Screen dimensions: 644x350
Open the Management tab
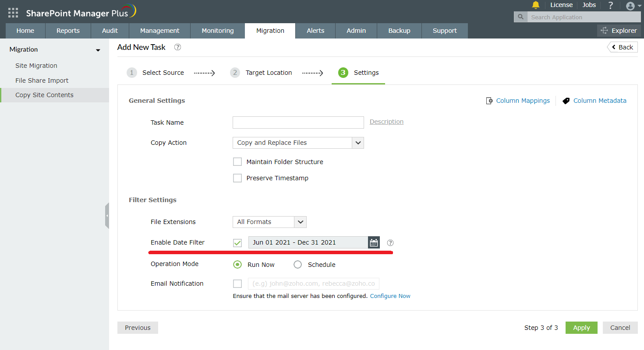(160, 31)
